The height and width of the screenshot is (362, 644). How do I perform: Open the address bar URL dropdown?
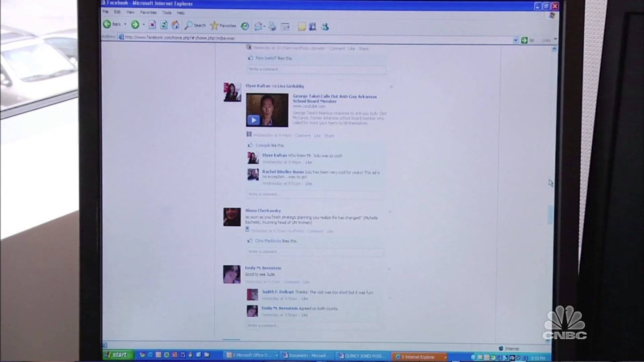tap(516, 40)
